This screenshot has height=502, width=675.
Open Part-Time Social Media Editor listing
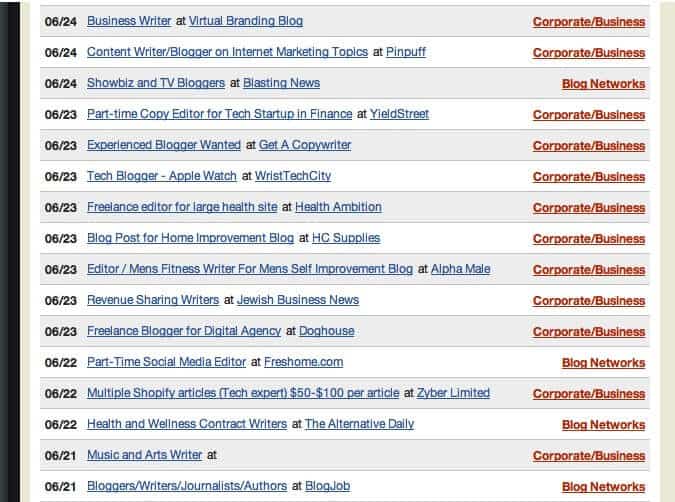(167, 362)
